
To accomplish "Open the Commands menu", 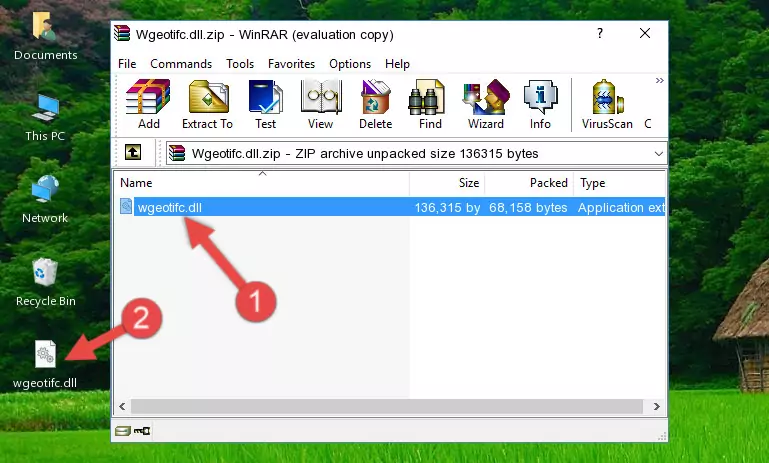I will pyautogui.click(x=181, y=64).
